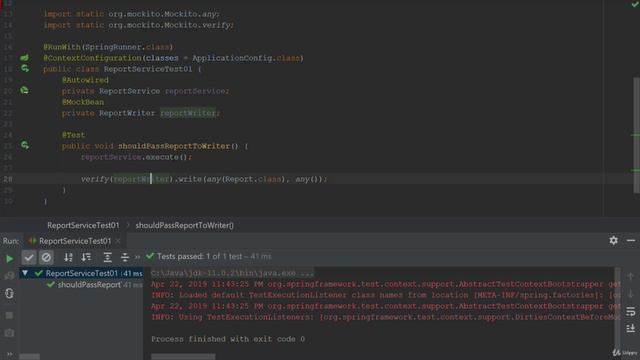Click scroll to end of console
The image size is (640, 360).
[631, 328]
